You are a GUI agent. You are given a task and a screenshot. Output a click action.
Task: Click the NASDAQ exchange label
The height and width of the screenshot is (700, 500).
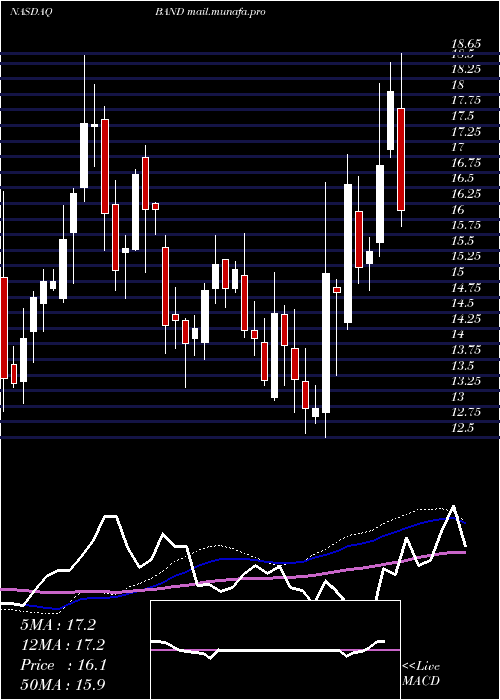click(31, 12)
